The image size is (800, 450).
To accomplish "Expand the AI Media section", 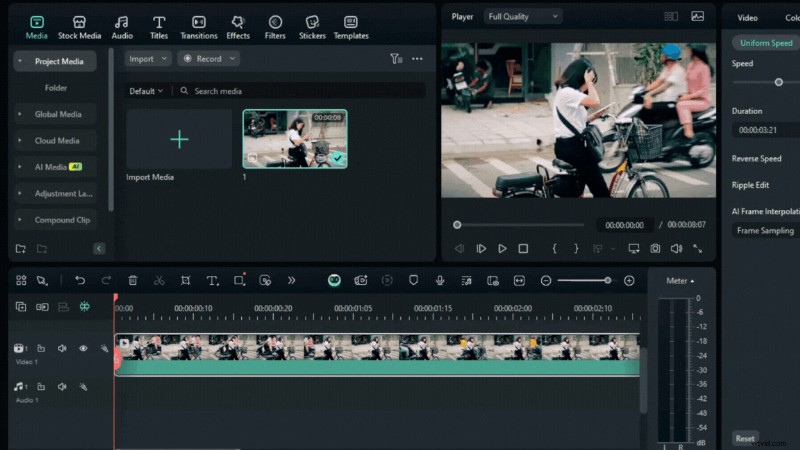I will [20, 167].
